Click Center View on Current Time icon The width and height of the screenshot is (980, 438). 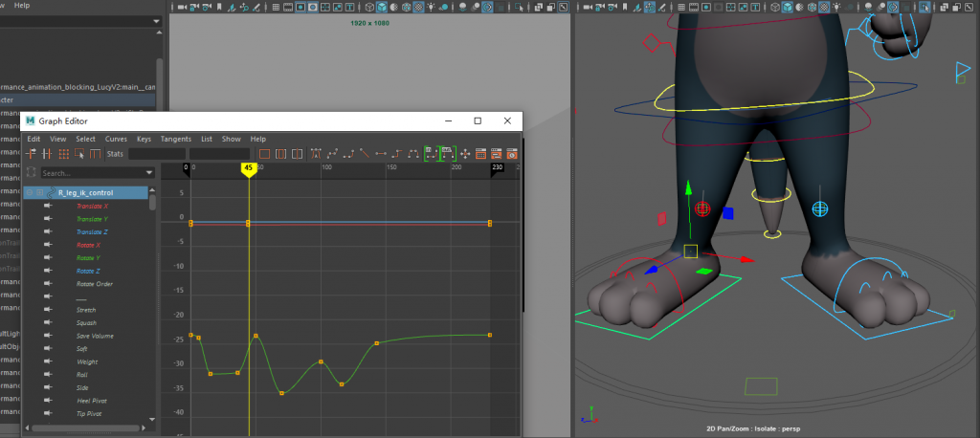297,154
